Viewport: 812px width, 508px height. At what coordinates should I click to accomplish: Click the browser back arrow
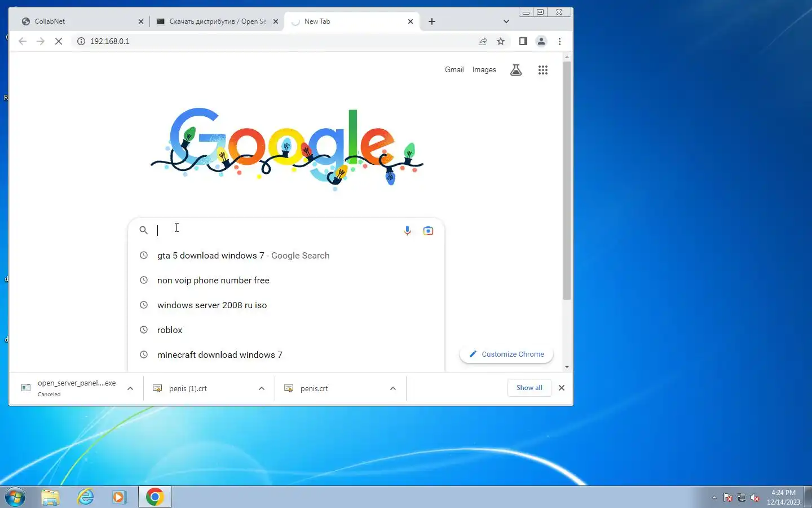23,41
